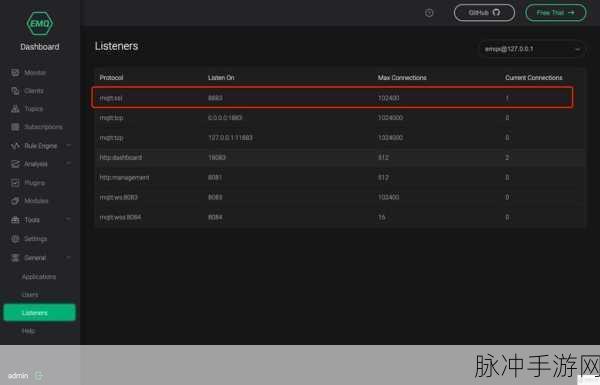Open the Clients page via its sidebar icon
This screenshot has height=385, width=600.
click(x=15, y=91)
